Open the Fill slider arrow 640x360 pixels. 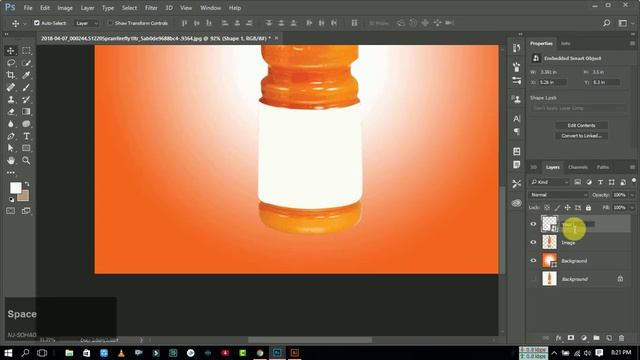(632, 208)
